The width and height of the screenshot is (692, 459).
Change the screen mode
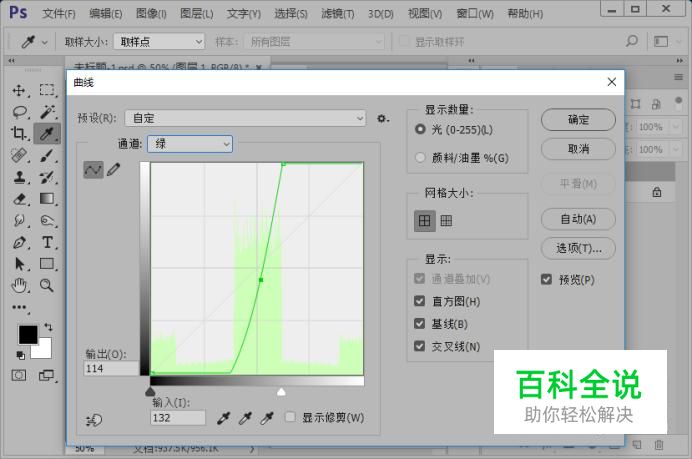pyautogui.click(x=46, y=376)
